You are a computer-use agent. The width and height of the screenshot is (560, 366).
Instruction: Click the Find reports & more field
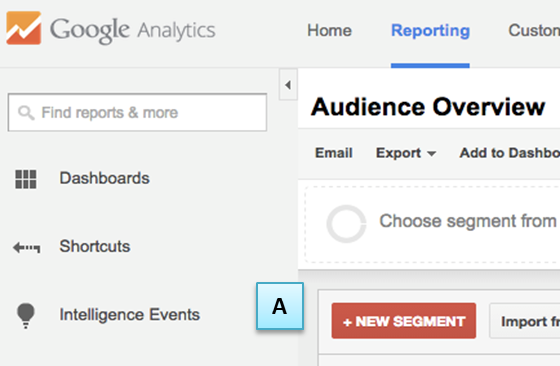tap(137, 112)
